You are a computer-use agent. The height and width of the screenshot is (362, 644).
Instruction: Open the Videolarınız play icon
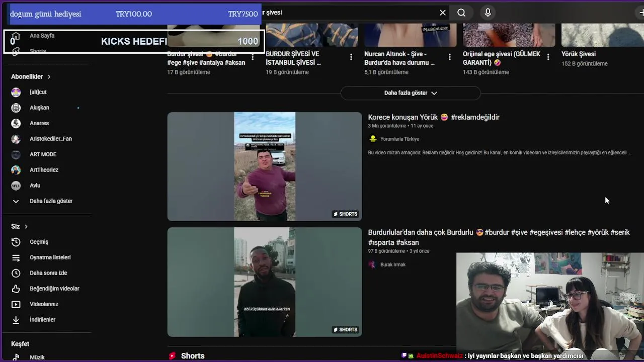(x=16, y=304)
